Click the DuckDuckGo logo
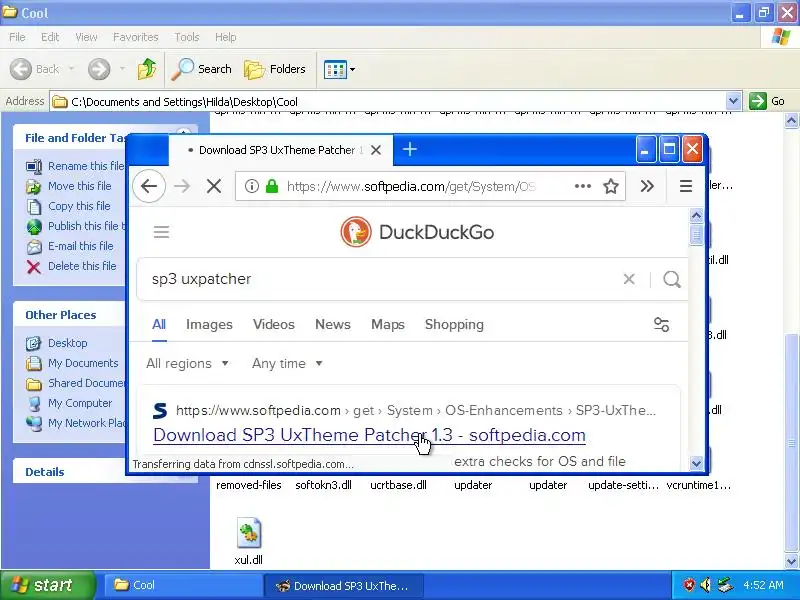The width and height of the screenshot is (800, 600). [x=417, y=232]
